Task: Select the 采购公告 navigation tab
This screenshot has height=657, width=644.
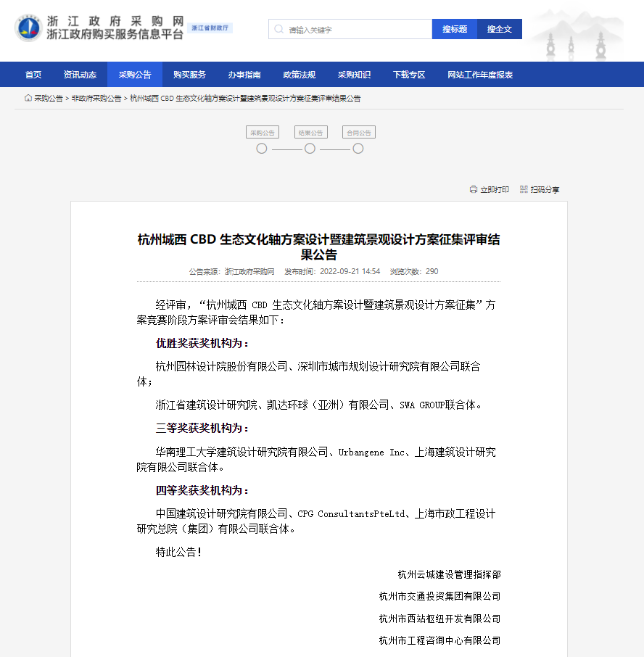Action: 135,75
